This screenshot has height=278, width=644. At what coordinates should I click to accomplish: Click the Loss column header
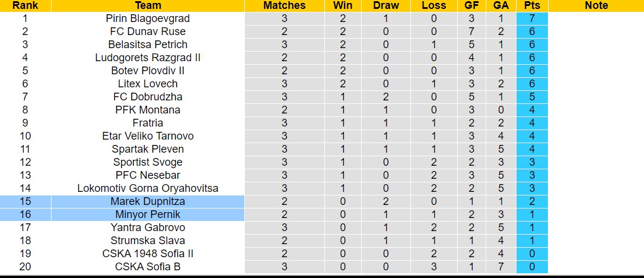433,5
